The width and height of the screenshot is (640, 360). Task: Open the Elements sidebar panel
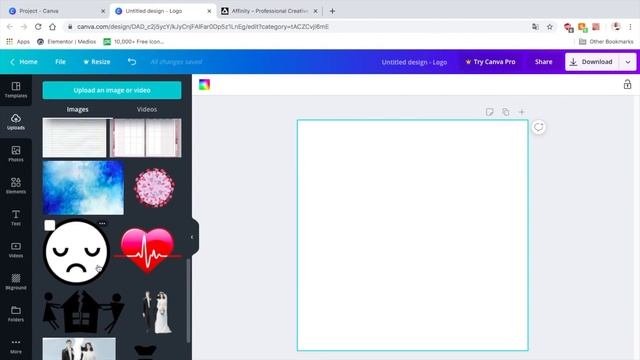[16, 186]
